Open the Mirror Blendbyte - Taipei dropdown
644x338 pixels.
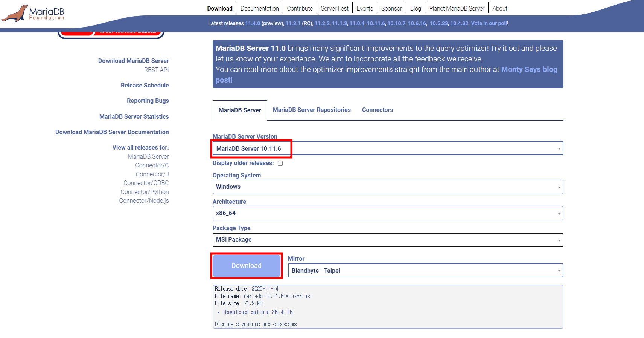click(425, 271)
